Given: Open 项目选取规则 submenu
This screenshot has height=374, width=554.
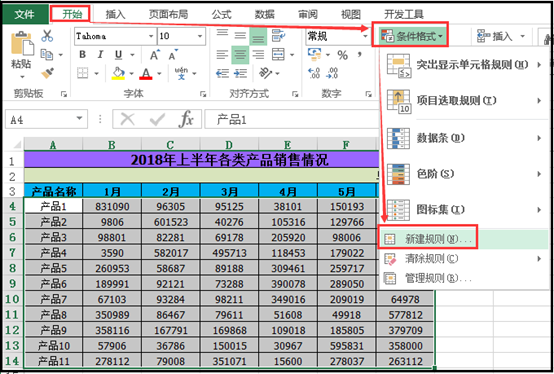Looking at the screenshot, I should point(464,101).
